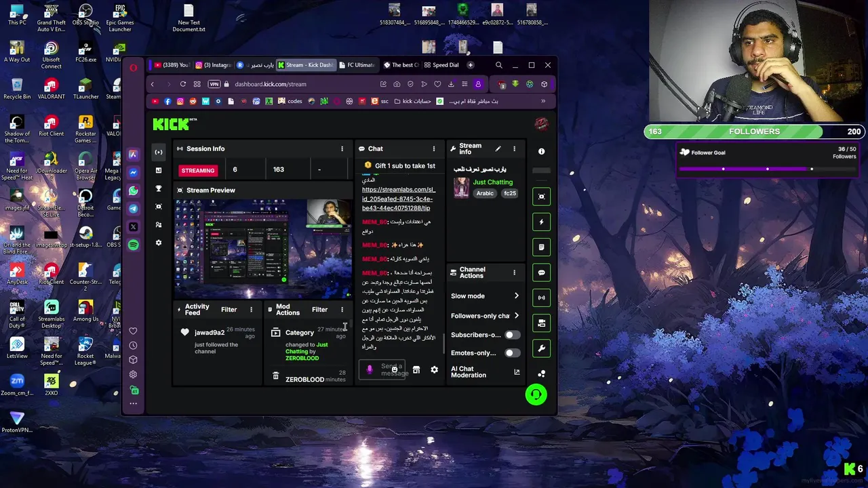Open Telegram in the Opera sidebar
Image resolution: width=868 pixels, height=488 pixels.
click(133, 209)
